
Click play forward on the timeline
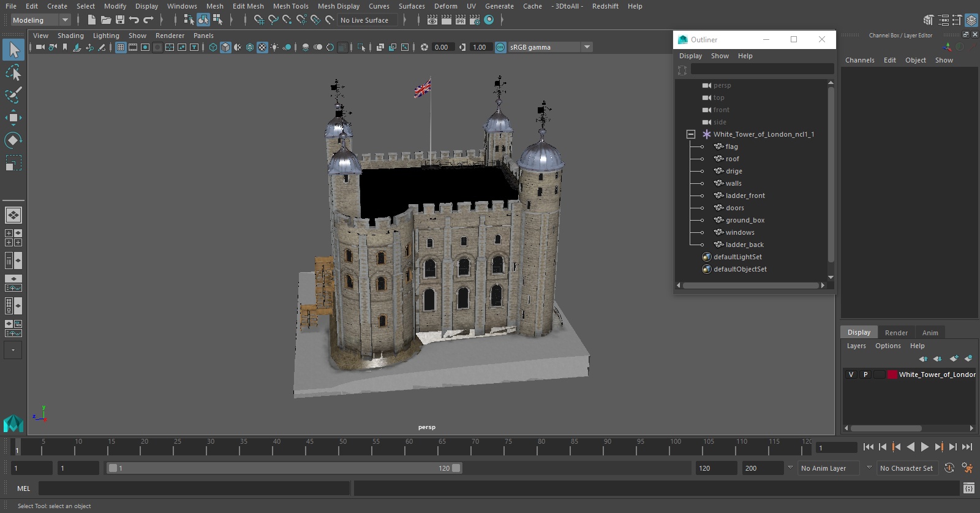coord(925,447)
